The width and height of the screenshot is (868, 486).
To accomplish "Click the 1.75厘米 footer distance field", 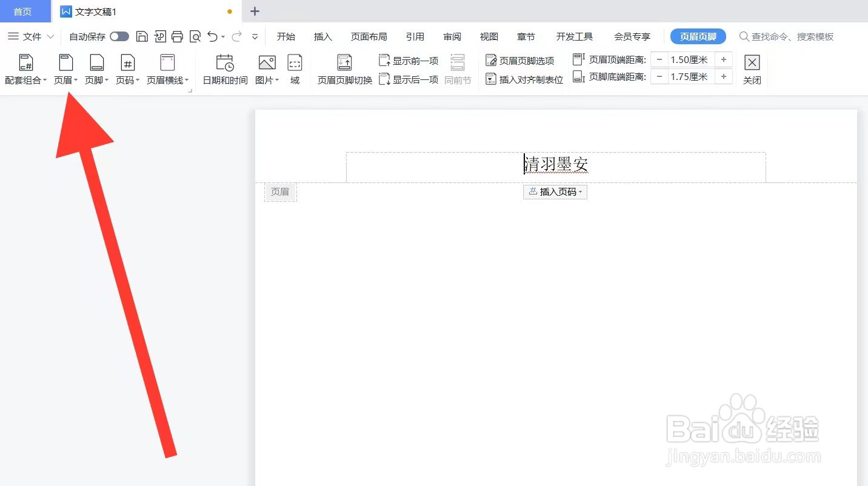I will [x=691, y=76].
